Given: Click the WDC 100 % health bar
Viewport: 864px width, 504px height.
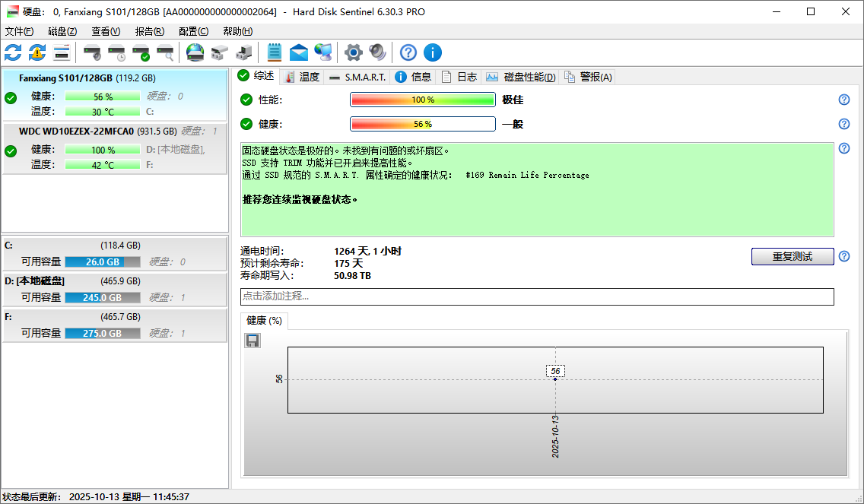Looking at the screenshot, I should (x=103, y=150).
